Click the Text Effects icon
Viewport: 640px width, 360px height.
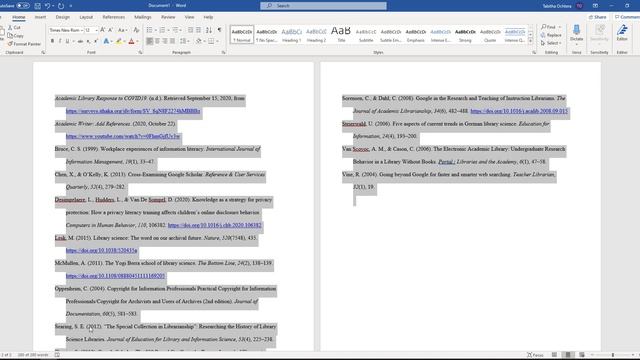(106, 41)
